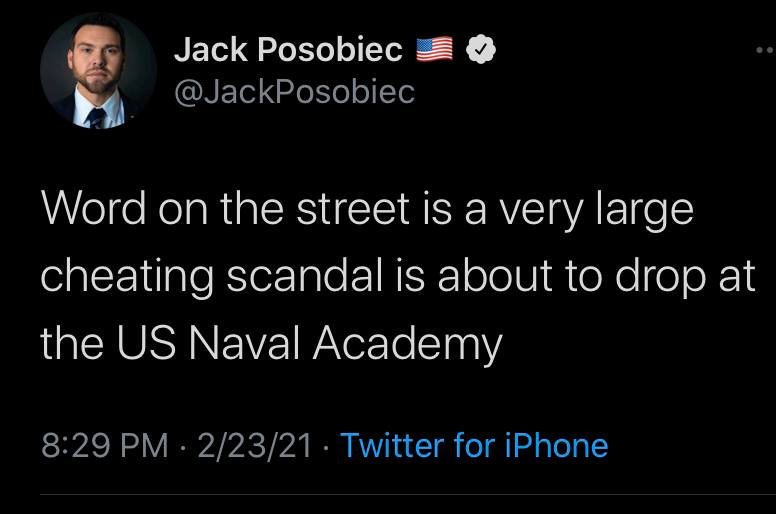Open Jack Posobiec's profile picture
776x514 pixels.
tap(98, 70)
